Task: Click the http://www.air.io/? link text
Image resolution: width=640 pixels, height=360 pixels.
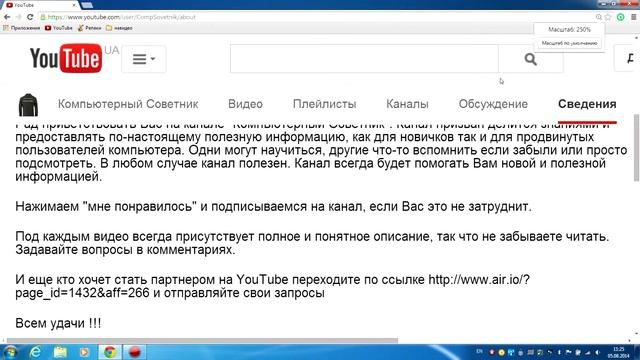Action: point(479,280)
